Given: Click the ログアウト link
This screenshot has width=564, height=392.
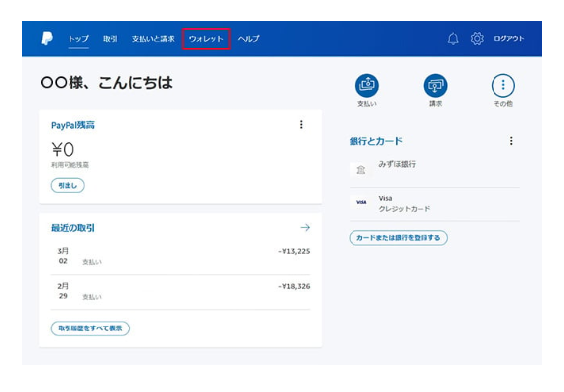Looking at the screenshot, I should [x=509, y=38].
